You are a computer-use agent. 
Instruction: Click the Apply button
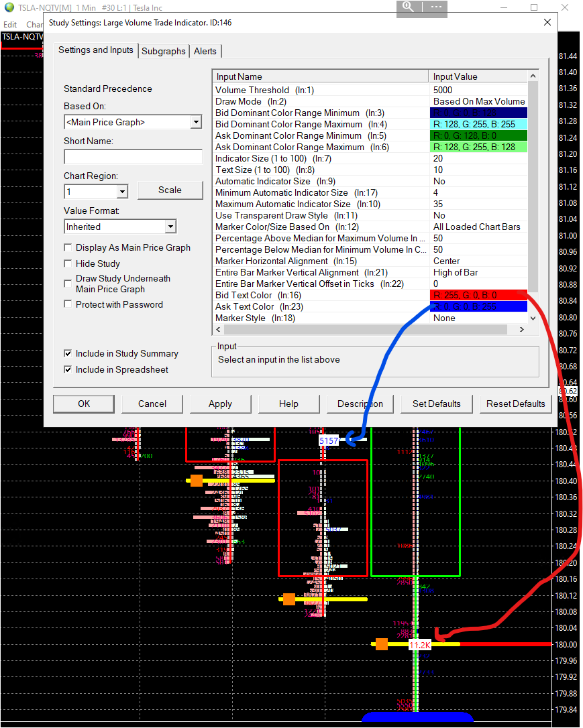tap(220, 404)
